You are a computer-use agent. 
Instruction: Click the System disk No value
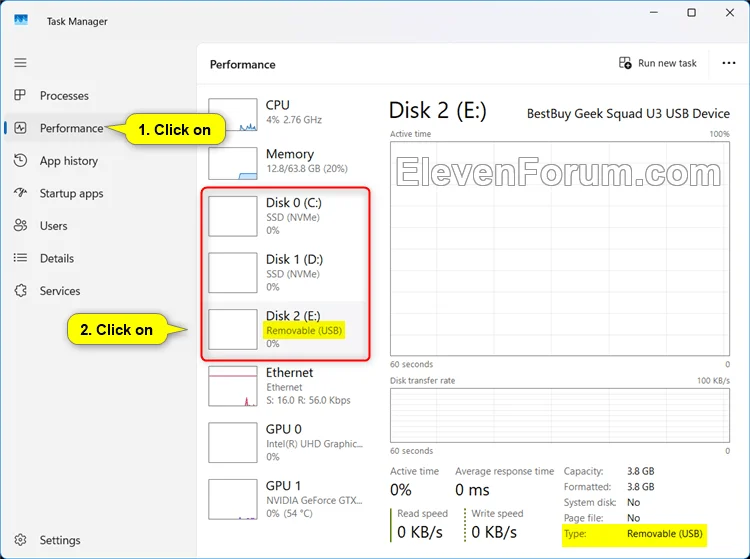coord(633,502)
